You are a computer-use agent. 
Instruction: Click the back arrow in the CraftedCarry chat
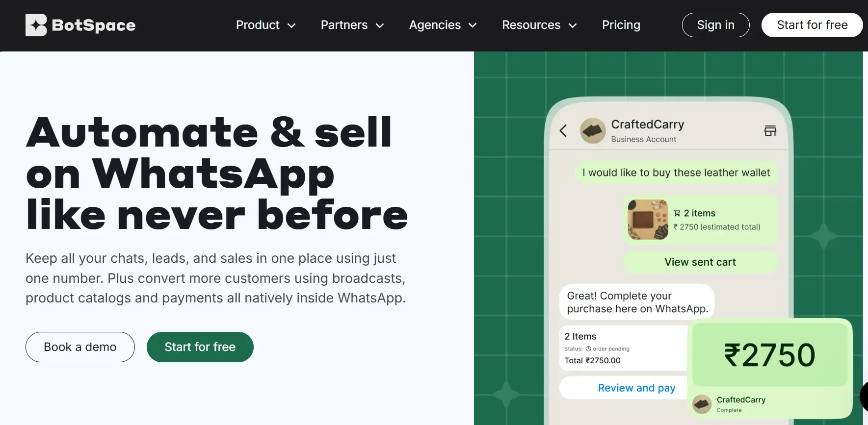pos(563,131)
